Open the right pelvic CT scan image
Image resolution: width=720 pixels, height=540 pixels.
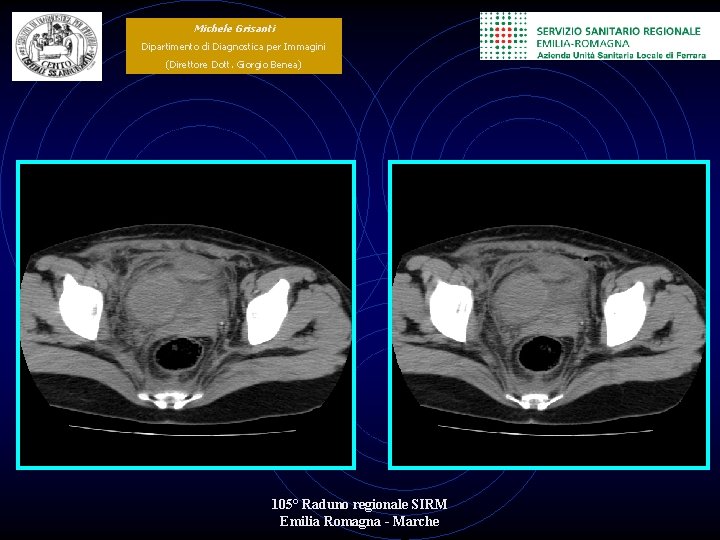(x=549, y=315)
